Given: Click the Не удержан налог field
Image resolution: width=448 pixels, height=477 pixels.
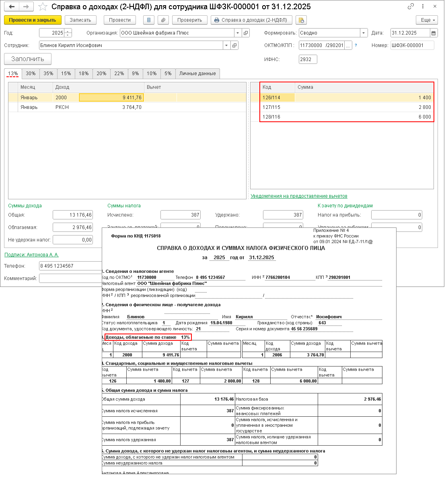Looking at the screenshot, I should point(73,240).
